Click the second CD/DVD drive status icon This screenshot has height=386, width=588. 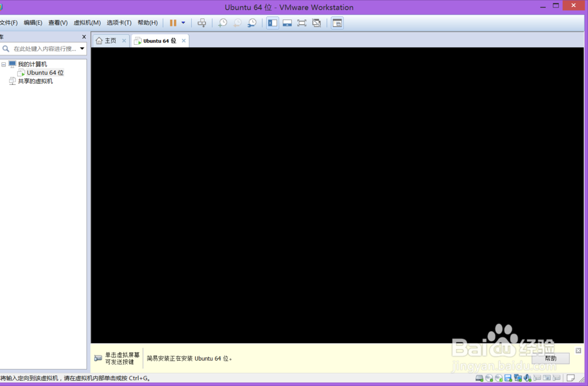click(x=499, y=378)
